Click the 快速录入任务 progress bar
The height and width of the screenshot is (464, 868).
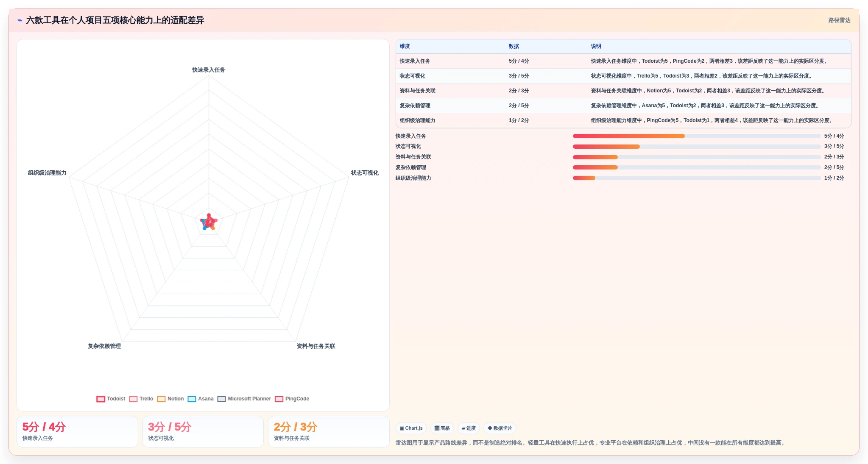(x=697, y=136)
